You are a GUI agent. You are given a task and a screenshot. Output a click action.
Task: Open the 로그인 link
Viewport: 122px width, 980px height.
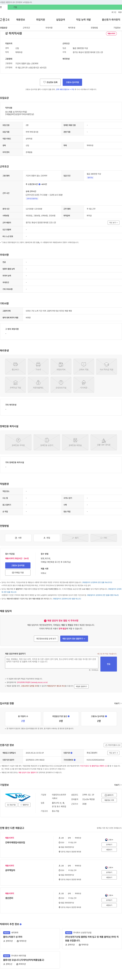point(114,12)
